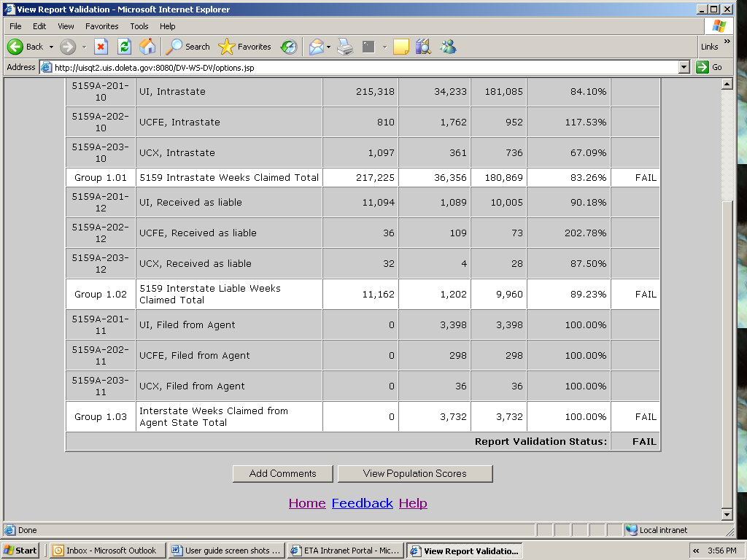Open the Messenger people icon
This screenshot has width=747, height=560.
click(449, 47)
